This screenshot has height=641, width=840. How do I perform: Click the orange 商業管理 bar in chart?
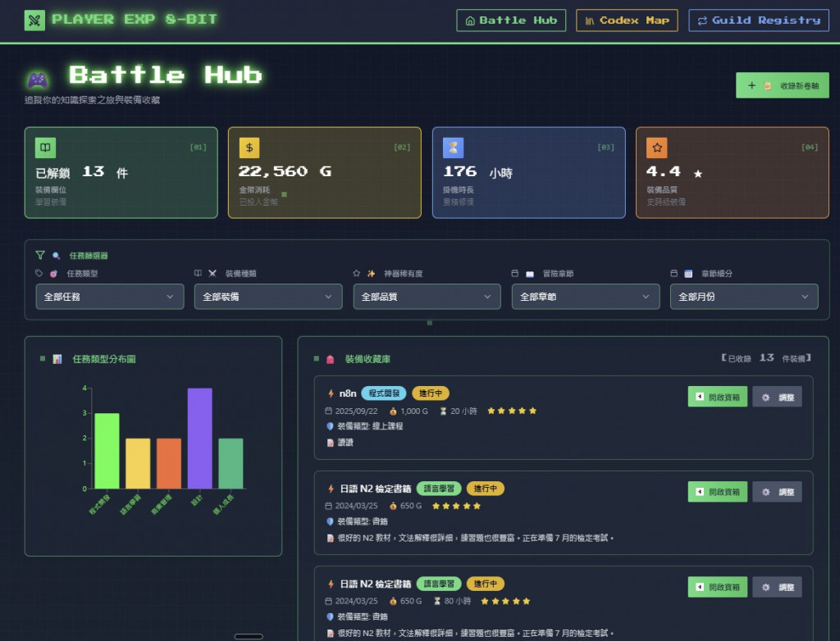[169, 463]
